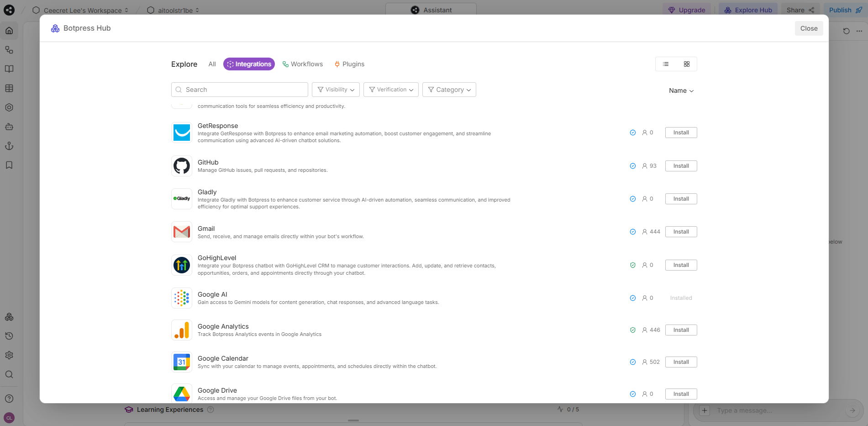Screen dimensions: 868x426
Task: Install the Gmail integration
Action: click(x=681, y=231)
